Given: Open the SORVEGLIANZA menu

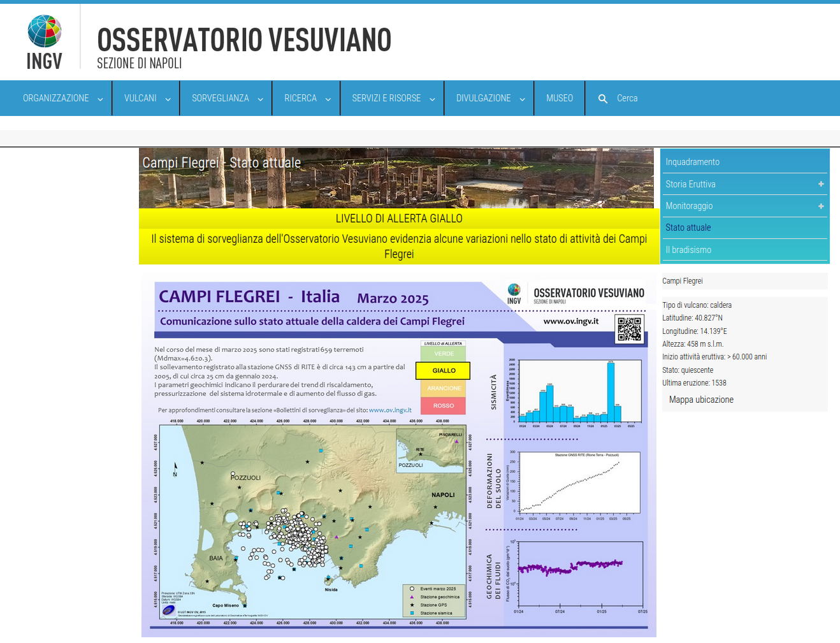Looking at the screenshot, I should pyautogui.click(x=221, y=98).
